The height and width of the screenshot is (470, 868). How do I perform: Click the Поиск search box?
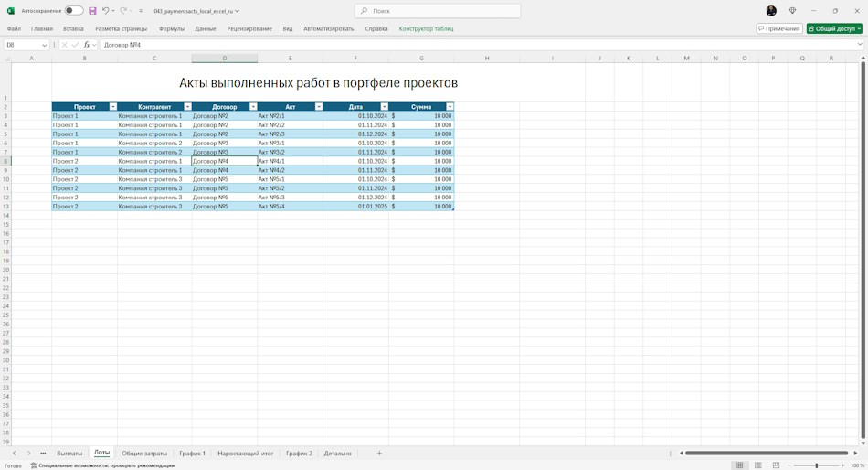[x=438, y=11]
